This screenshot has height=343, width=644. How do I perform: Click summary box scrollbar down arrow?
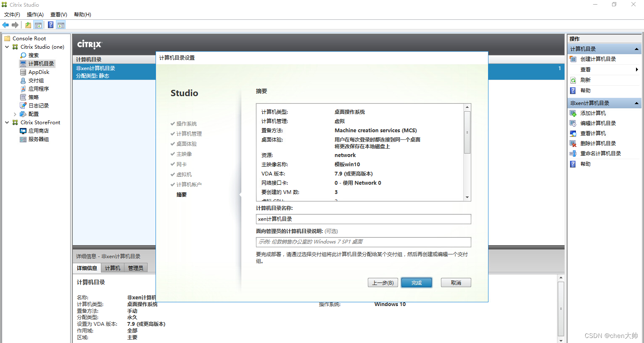point(467,197)
